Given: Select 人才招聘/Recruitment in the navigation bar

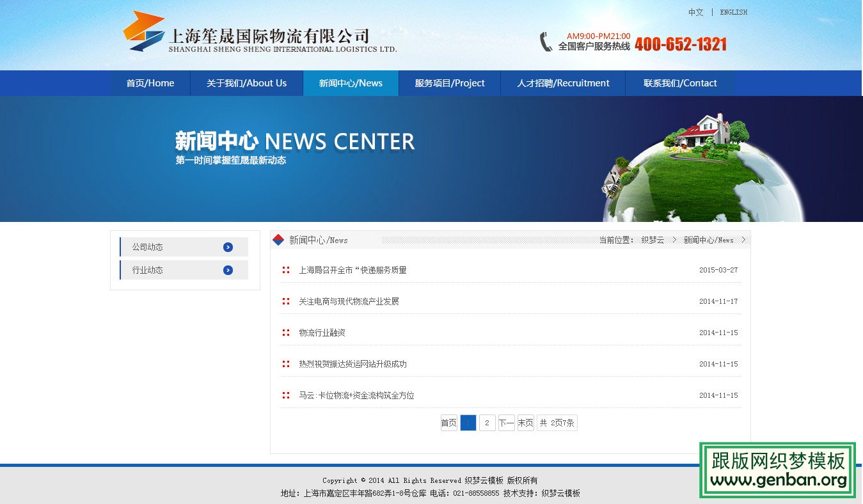Looking at the screenshot, I should click(562, 83).
